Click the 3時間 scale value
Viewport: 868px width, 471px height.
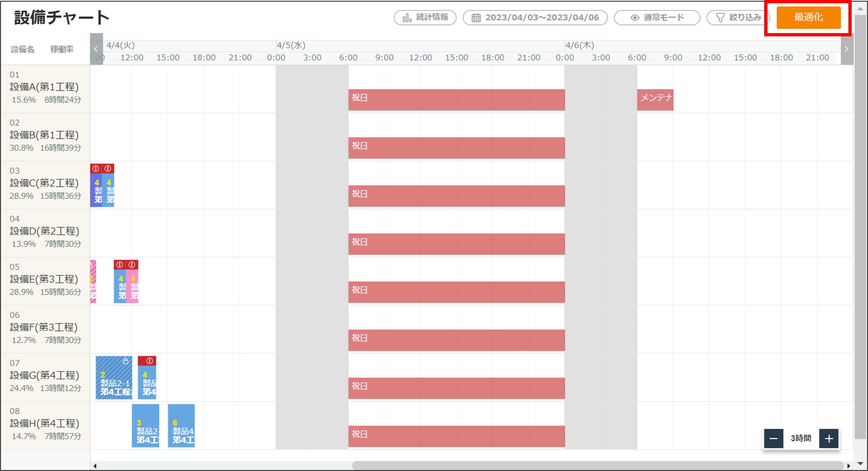tap(801, 438)
